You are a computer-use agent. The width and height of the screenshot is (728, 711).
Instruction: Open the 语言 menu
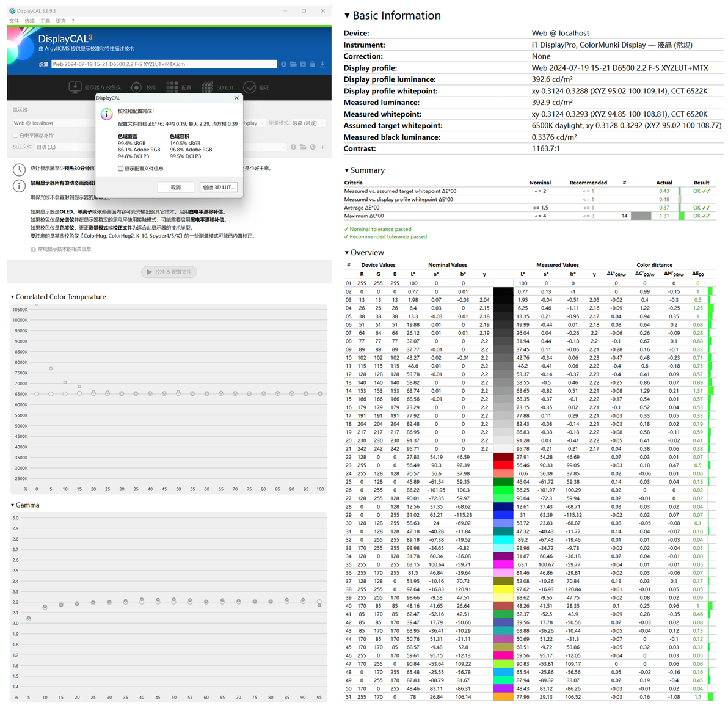pyautogui.click(x=61, y=21)
